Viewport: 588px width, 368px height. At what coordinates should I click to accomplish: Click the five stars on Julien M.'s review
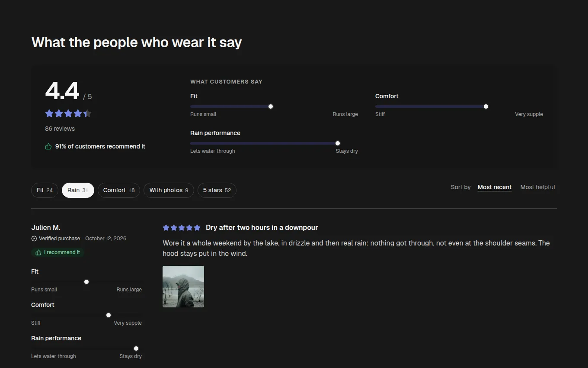[182, 228]
